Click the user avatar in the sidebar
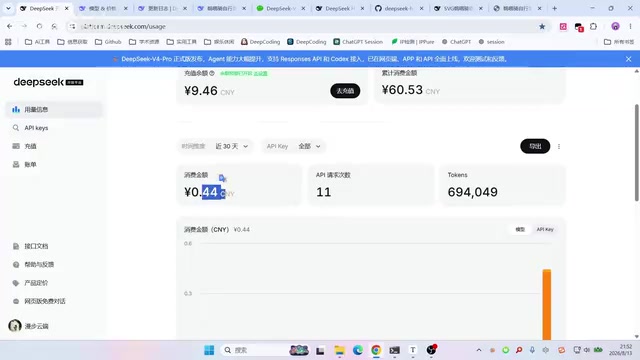The height and width of the screenshot is (360, 640). pyautogui.click(x=15, y=326)
